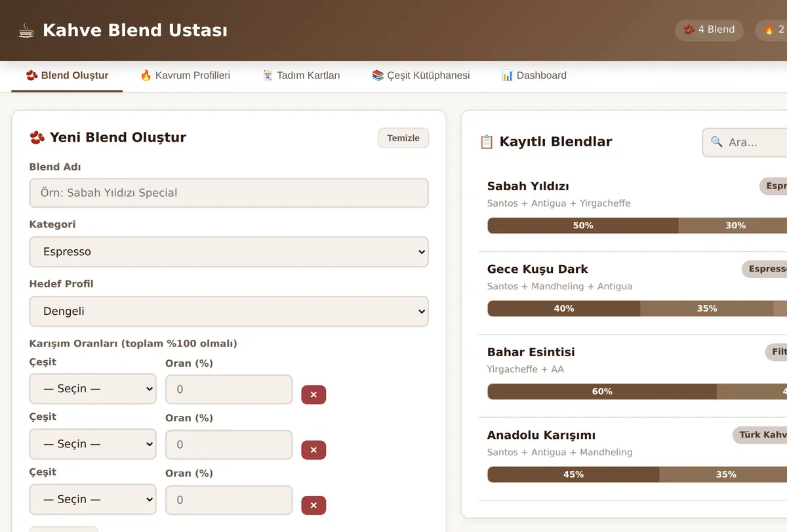This screenshot has width=787, height=532.
Task: Click the beans icon beside Yeni Blend Oluştur
Action: 37,137
